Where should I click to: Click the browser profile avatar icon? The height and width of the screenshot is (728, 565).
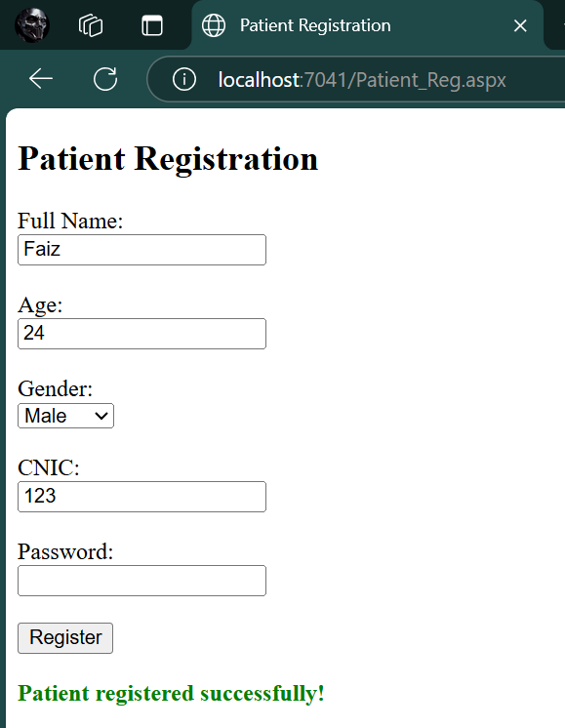[32, 25]
